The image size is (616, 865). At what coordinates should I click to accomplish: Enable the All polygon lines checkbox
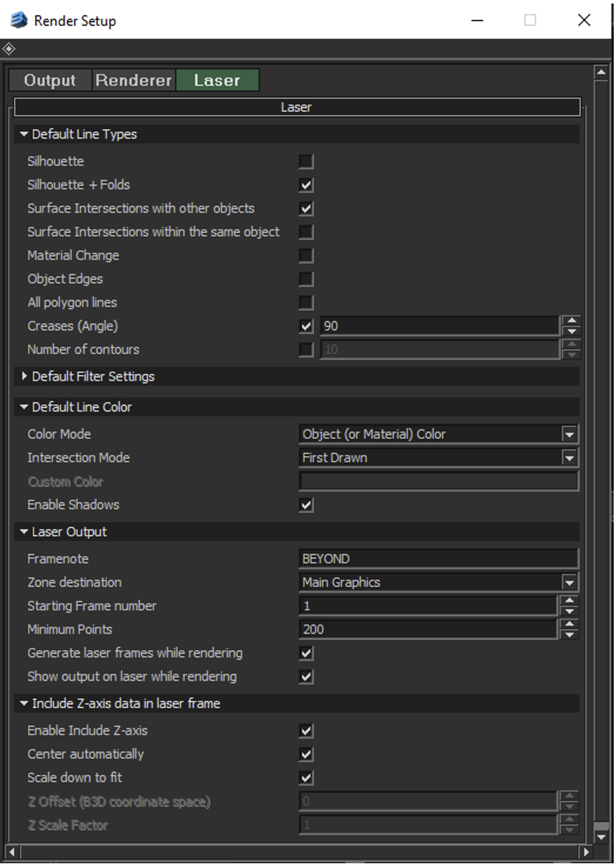click(306, 303)
